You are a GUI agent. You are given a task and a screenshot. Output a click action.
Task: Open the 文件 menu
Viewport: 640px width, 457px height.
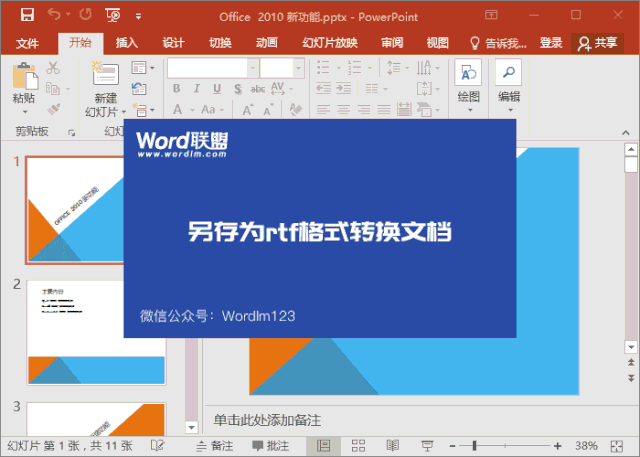(27, 43)
